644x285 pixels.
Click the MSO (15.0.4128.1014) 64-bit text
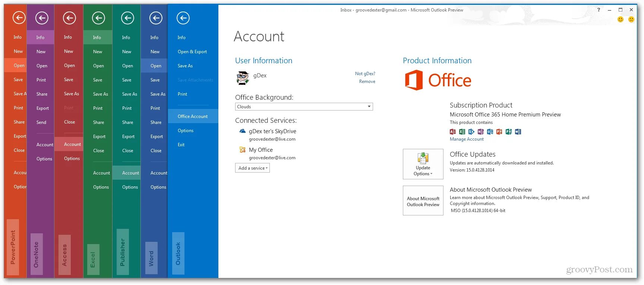point(478,211)
